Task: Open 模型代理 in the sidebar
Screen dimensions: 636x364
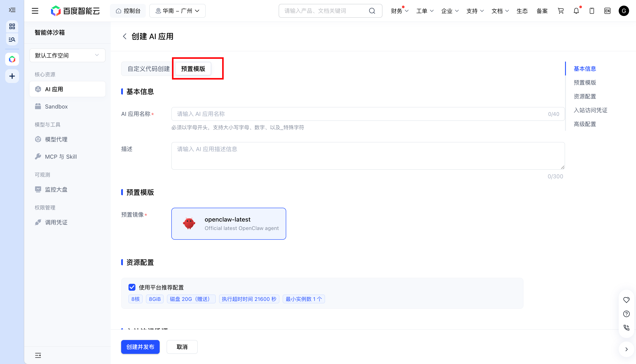Action: [67, 139]
